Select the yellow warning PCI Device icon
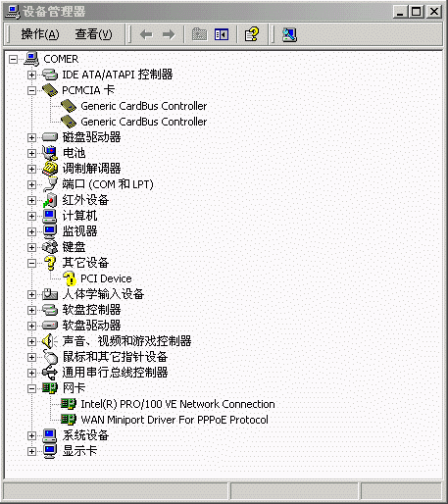This screenshot has width=448, height=504. (70, 278)
